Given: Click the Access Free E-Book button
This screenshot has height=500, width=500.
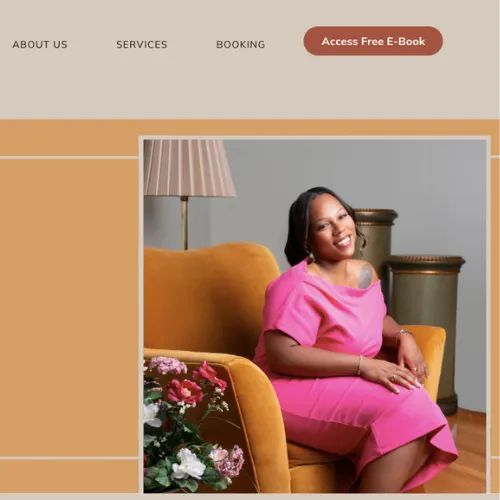Looking at the screenshot, I should 373,41.
